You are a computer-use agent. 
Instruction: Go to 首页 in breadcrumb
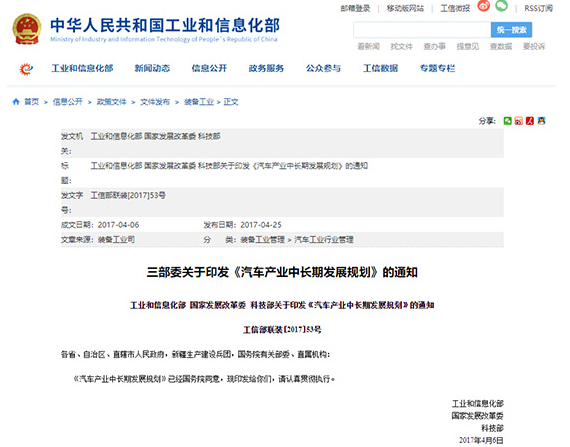pos(31,102)
